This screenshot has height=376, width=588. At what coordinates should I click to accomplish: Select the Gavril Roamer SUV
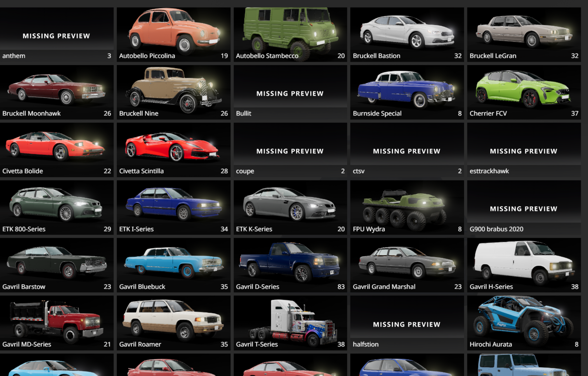coord(174,323)
